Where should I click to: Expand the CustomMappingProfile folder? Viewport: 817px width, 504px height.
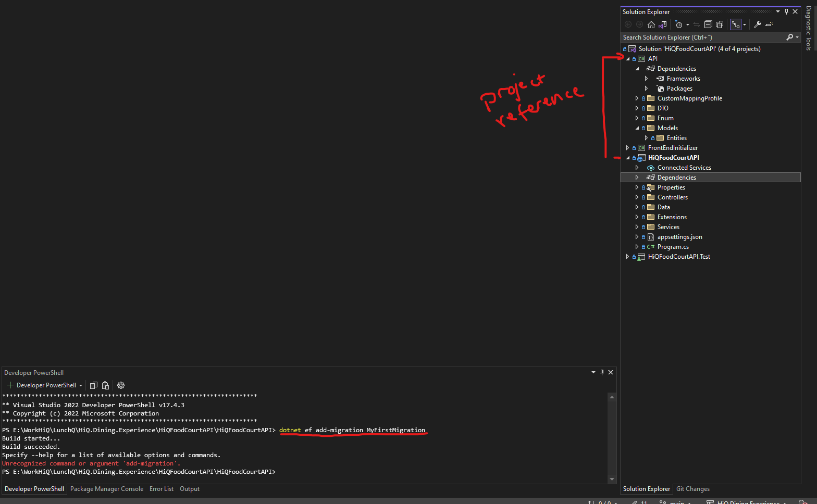point(637,98)
